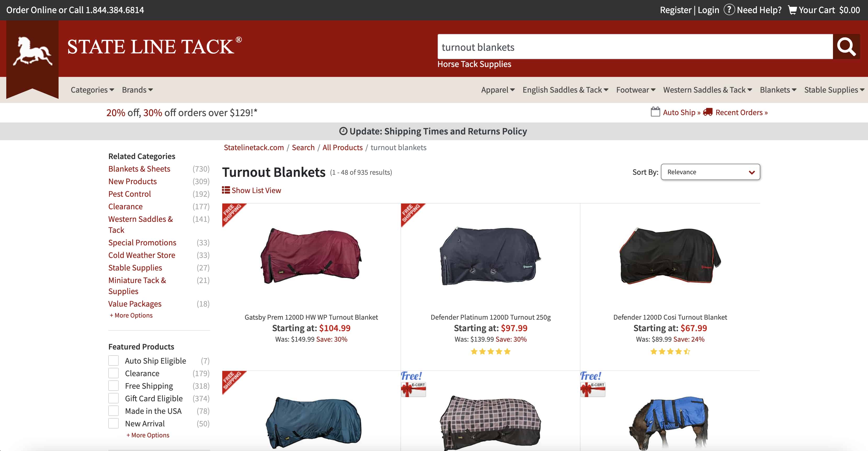Open the Sort By Relevance dropdown
The image size is (868, 451).
[x=710, y=172]
